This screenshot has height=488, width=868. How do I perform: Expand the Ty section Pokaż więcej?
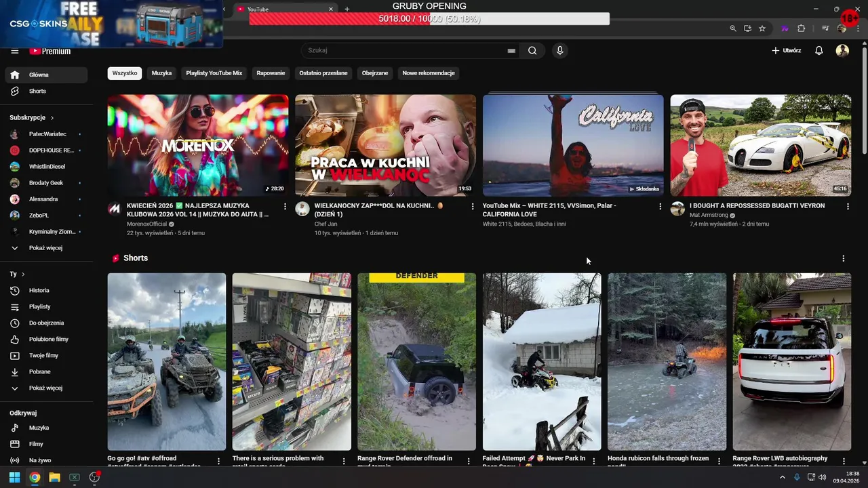pyautogui.click(x=46, y=388)
